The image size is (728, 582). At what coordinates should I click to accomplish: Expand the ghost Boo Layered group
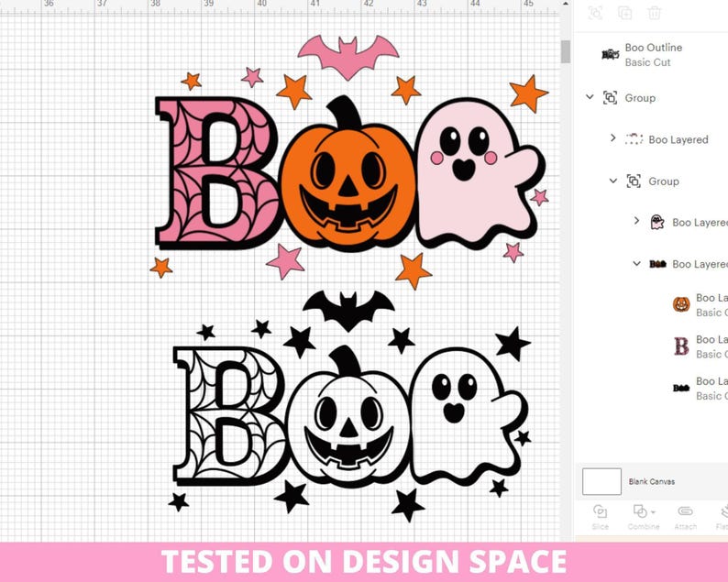[x=636, y=221]
